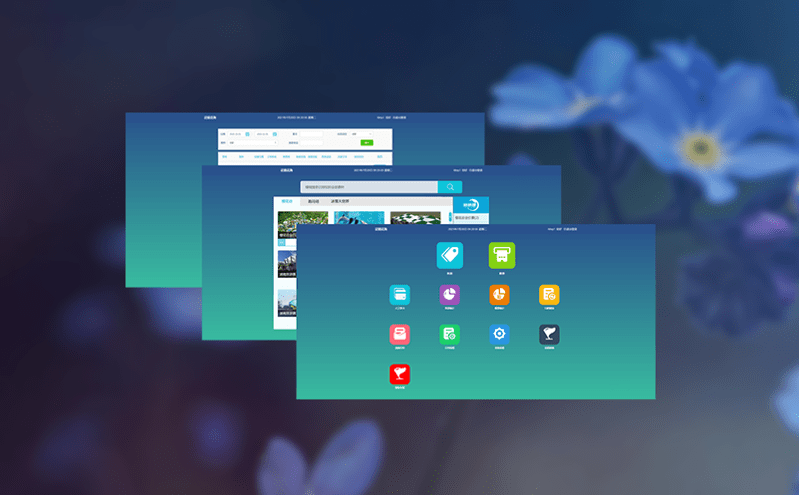799x495 pixels.
Task: Click the green document check icon
Action: pyautogui.click(x=449, y=335)
